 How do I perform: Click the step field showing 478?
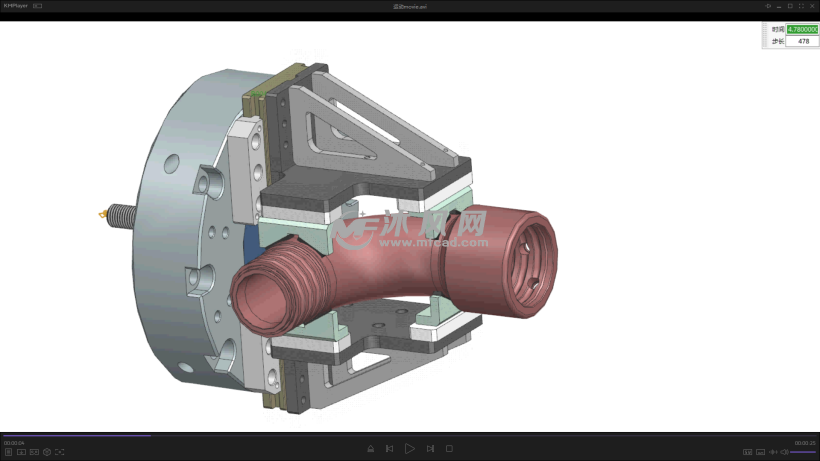(802, 41)
